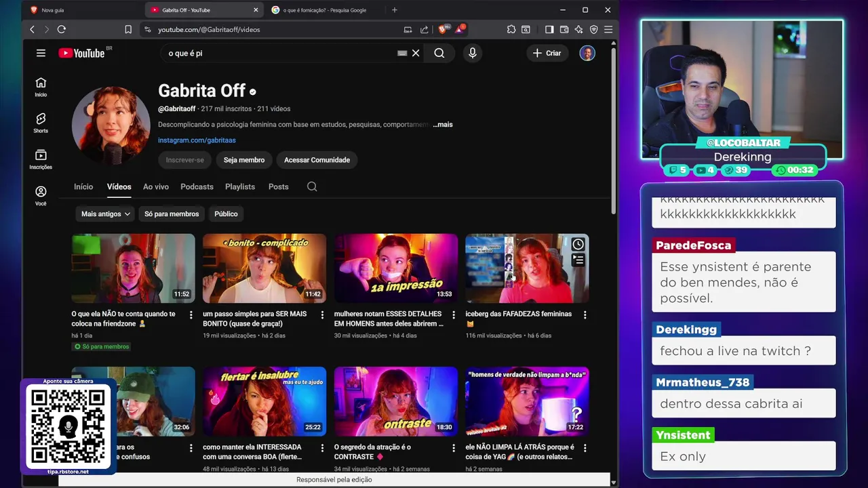Open Brave Wallet icon

tap(564, 29)
